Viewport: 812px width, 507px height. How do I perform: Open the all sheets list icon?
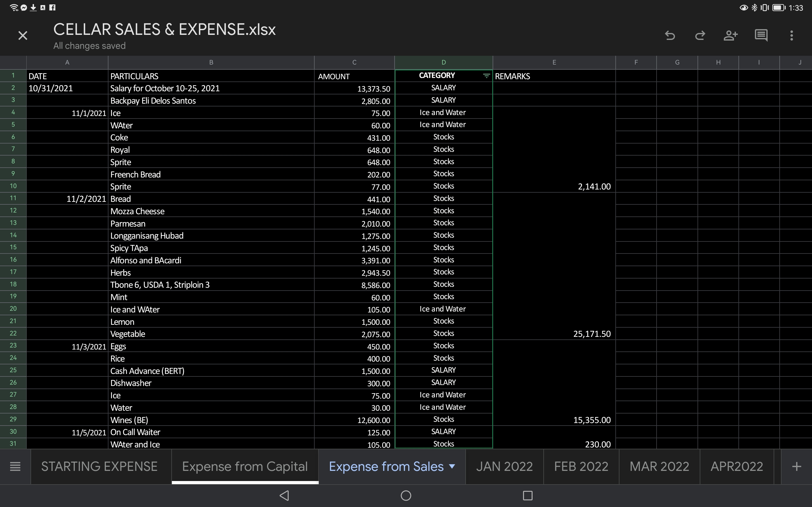pos(15,466)
